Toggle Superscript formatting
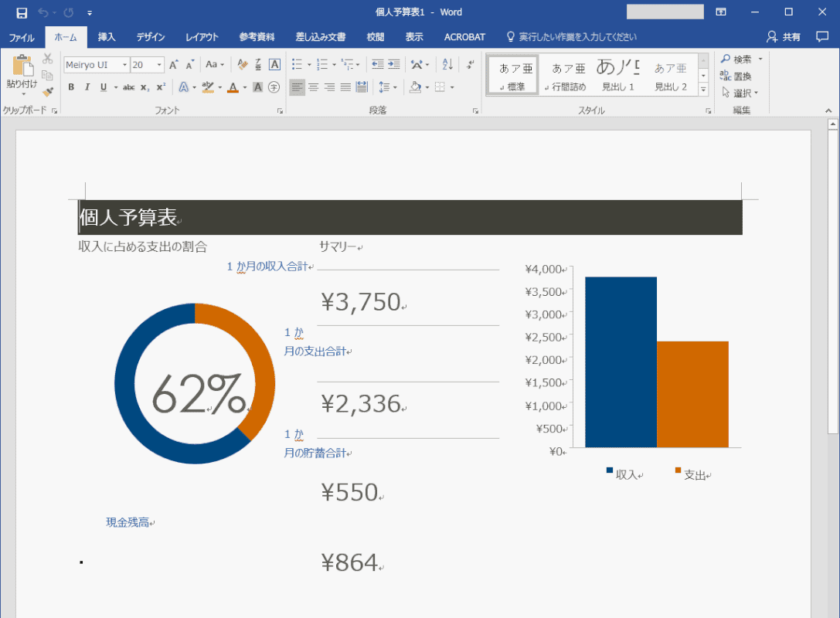This screenshot has width=840, height=618. [x=161, y=87]
